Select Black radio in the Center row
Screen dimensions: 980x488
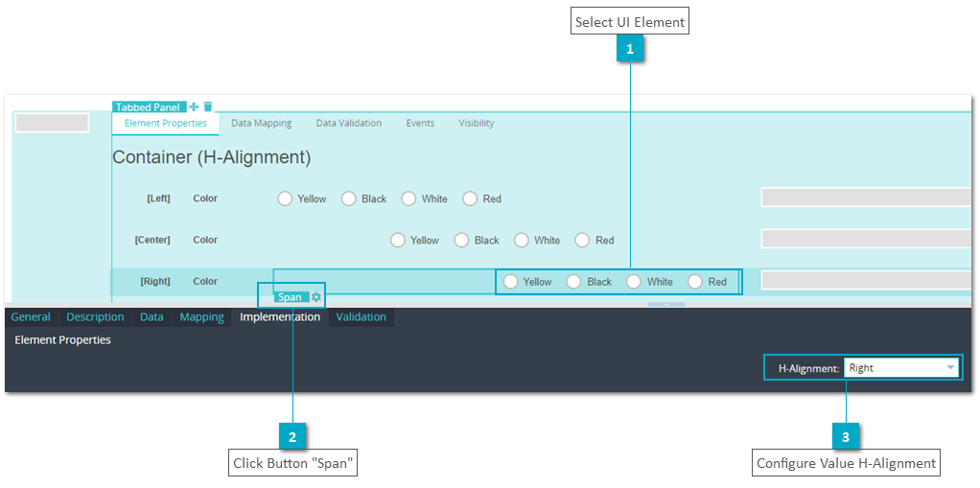tap(462, 240)
